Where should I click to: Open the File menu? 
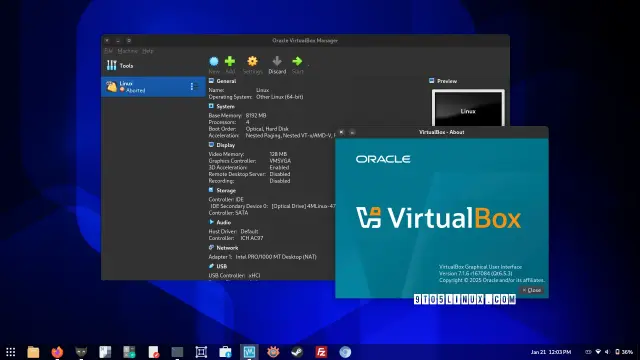point(108,51)
